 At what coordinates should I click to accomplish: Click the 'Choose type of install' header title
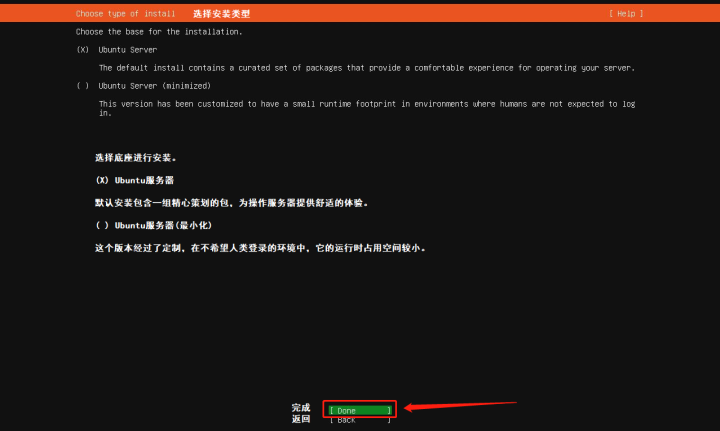(125, 14)
